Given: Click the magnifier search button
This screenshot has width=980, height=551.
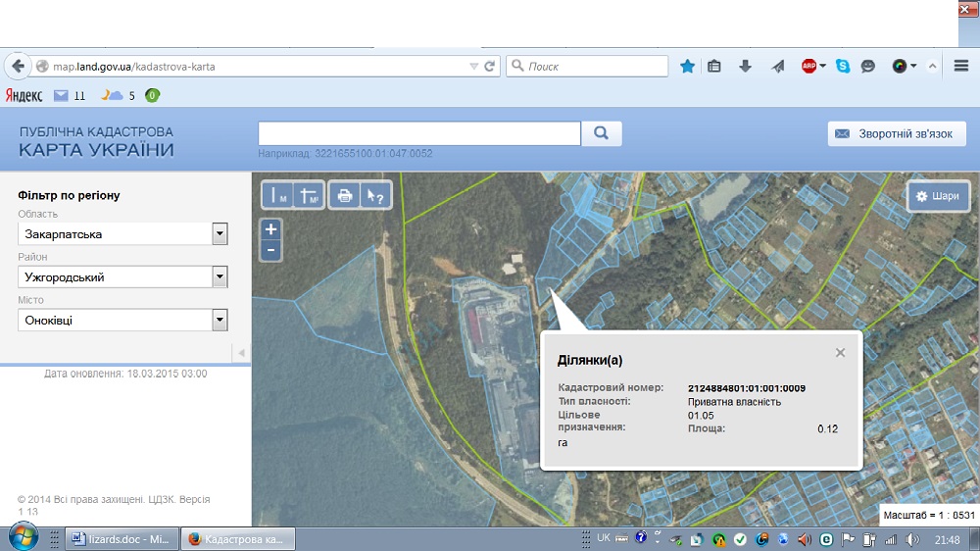Looking at the screenshot, I should [x=602, y=133].
